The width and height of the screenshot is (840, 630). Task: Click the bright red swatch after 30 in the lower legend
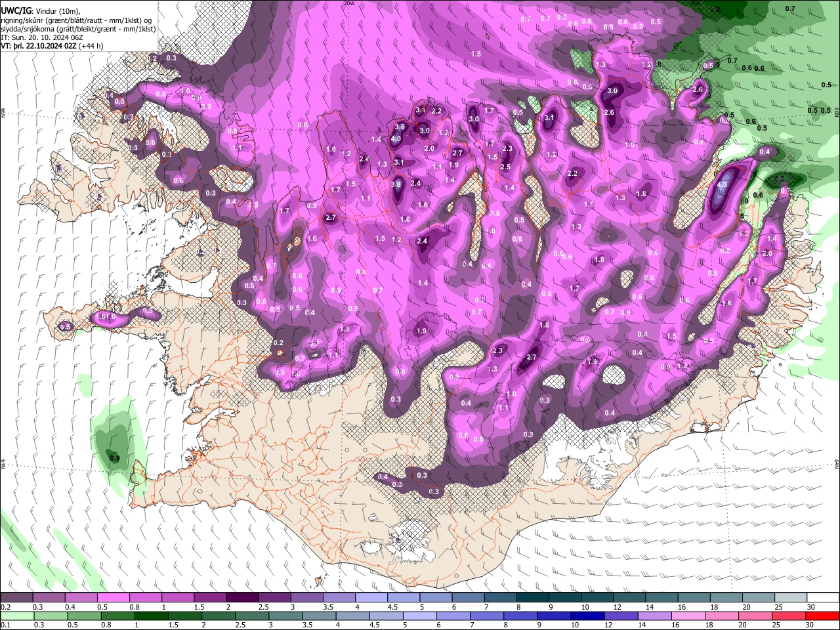pyautogui.click(x=822, y=616)
